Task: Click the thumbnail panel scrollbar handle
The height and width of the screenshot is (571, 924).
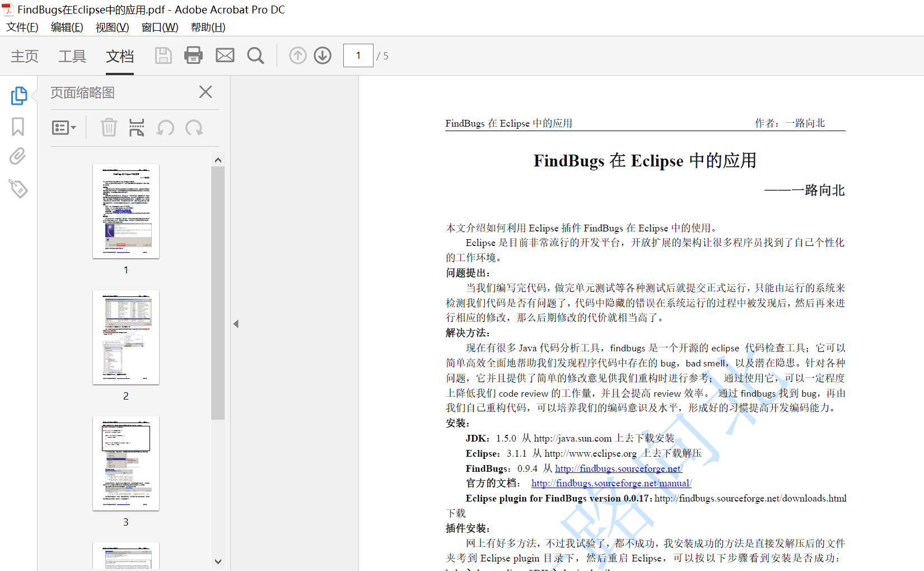Action: 218,293
